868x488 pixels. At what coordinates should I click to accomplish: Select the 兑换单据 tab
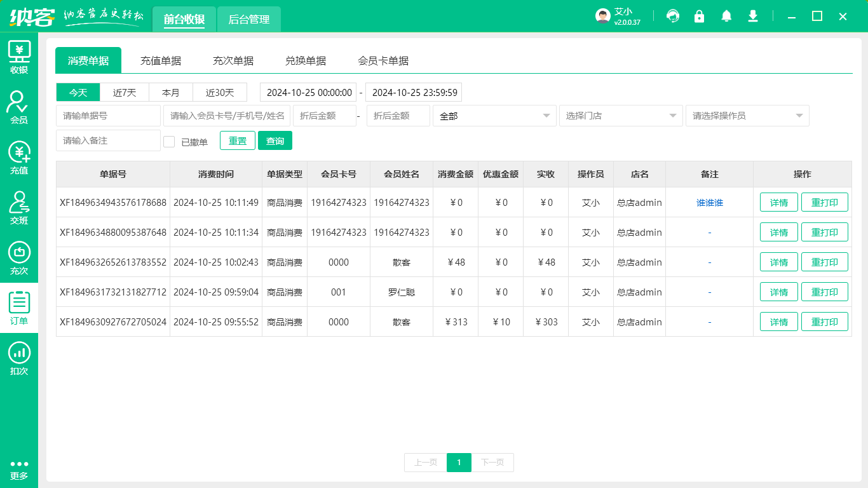click(x=306, y=61)
